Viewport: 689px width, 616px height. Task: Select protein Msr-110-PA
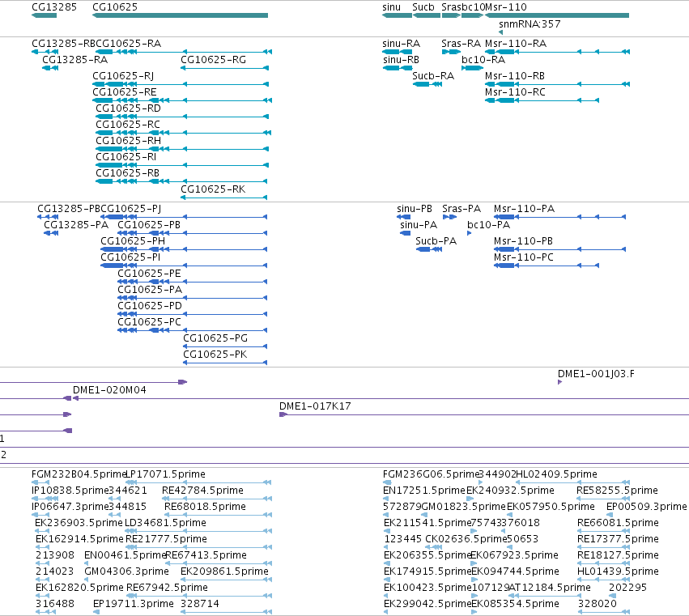point(559,217)
